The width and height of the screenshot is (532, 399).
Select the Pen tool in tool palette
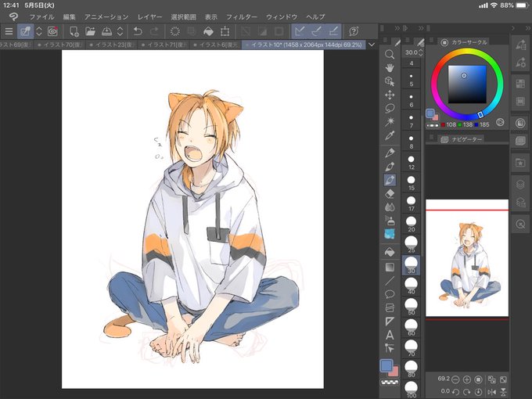(390, 153)
